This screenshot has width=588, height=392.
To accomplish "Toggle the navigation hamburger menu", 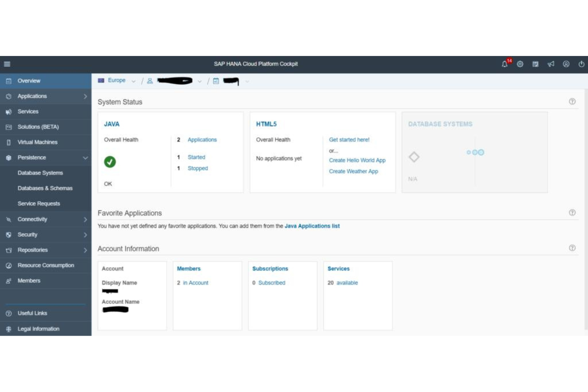I will tap(6, 64).
